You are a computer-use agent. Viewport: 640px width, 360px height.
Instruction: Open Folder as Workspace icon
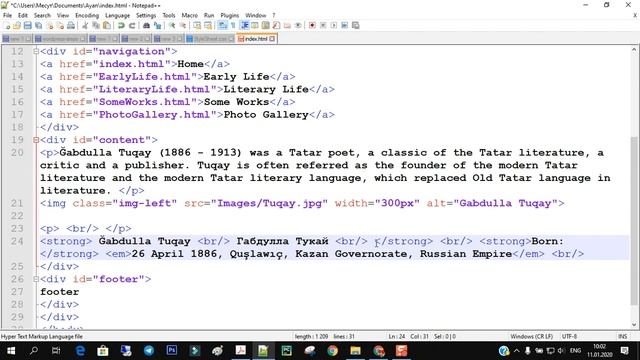tap(287, 25)
